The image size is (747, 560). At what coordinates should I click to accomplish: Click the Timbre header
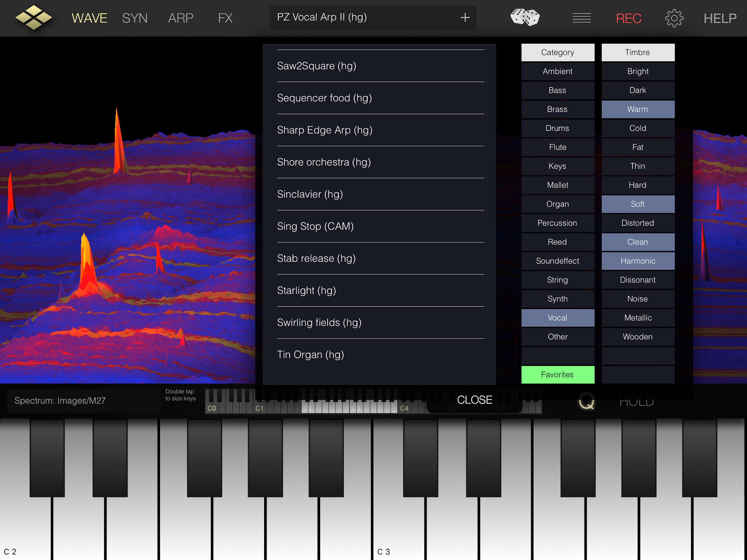638,52
